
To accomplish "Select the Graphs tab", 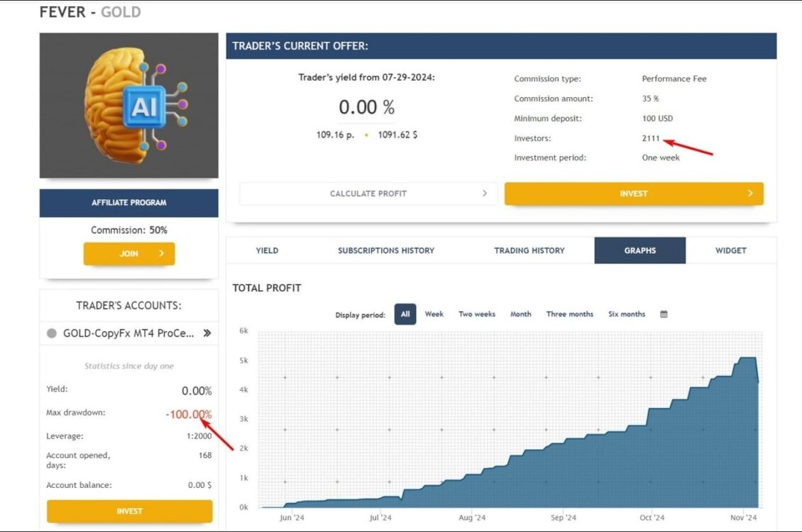I will click(x=640, y=250).
